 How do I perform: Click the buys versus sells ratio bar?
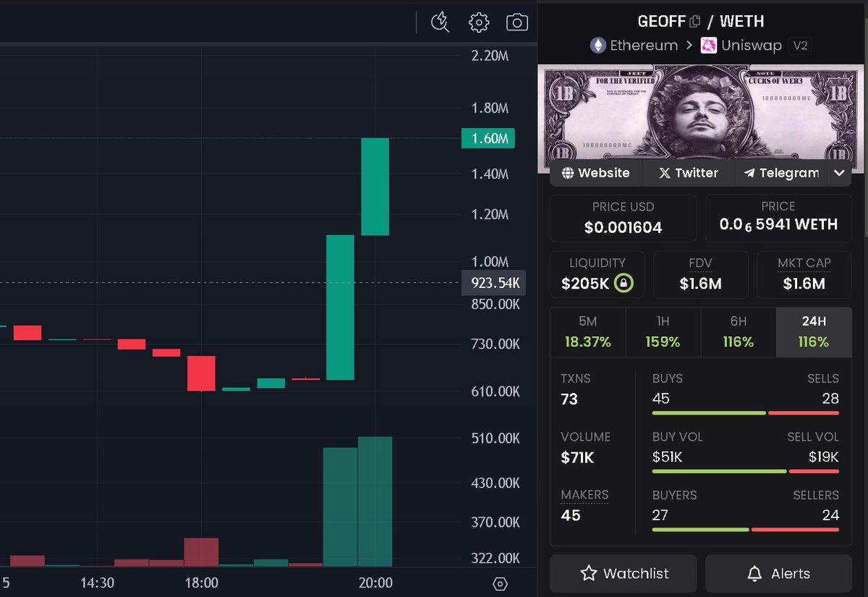(746, 413)
